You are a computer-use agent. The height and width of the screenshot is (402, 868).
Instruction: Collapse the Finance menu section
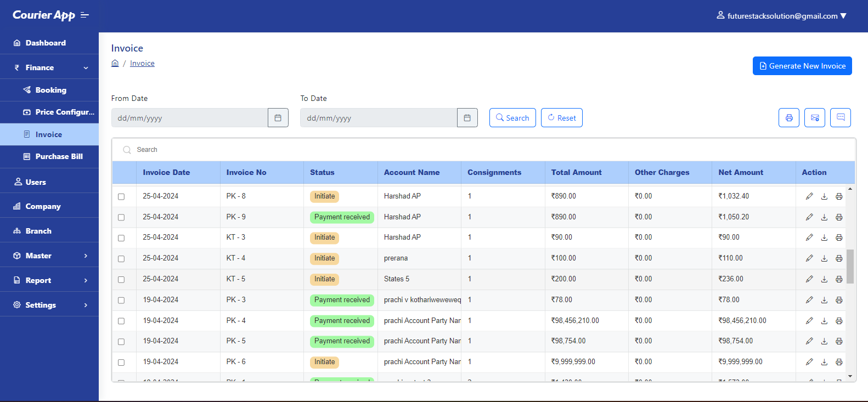click(x=49, y=67)
